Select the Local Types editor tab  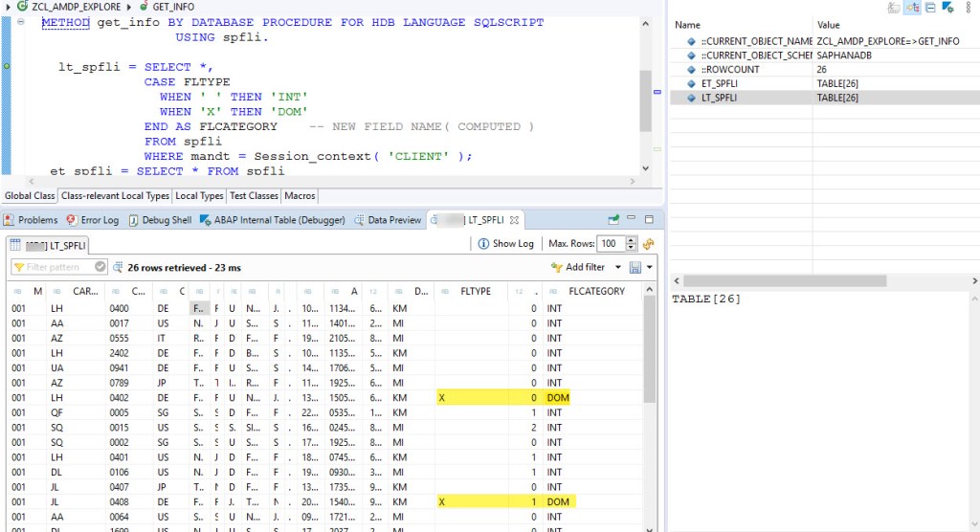click(199, 195)
